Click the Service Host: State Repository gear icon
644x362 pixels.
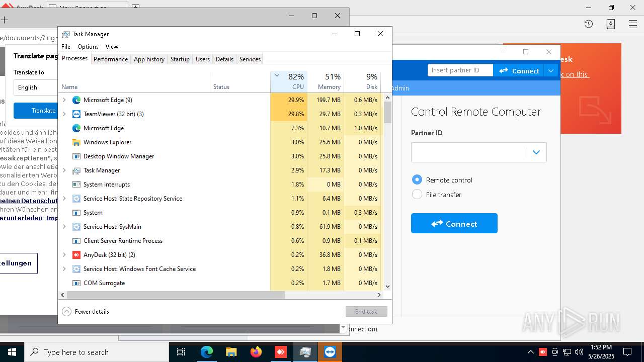pos(76,199)
